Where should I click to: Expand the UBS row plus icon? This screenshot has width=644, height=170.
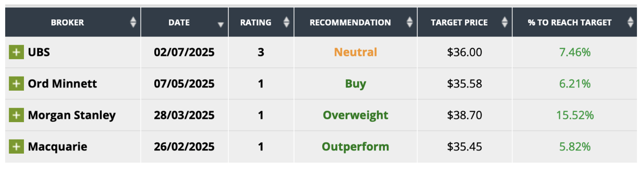point(16,52)
